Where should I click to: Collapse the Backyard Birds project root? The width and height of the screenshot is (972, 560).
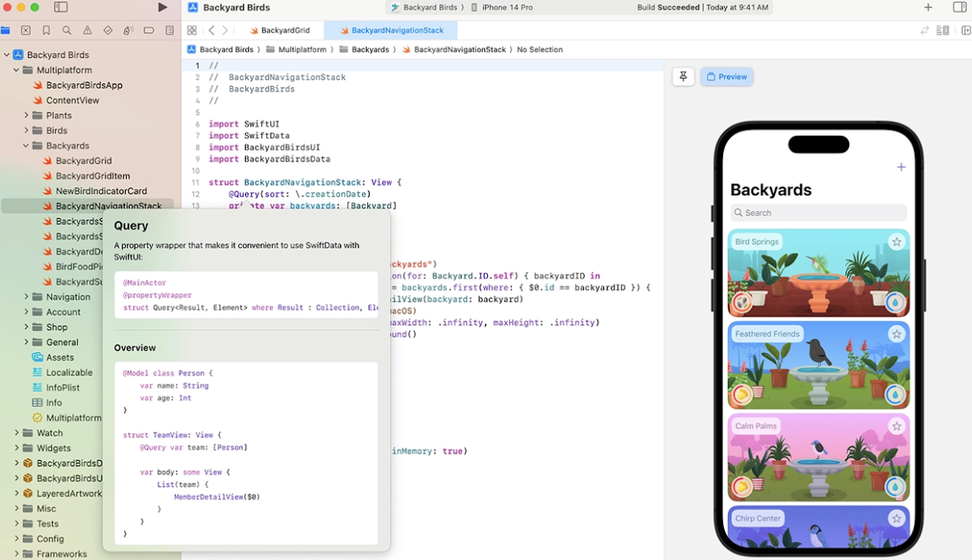pyautogui.click(x=7, y=55)
